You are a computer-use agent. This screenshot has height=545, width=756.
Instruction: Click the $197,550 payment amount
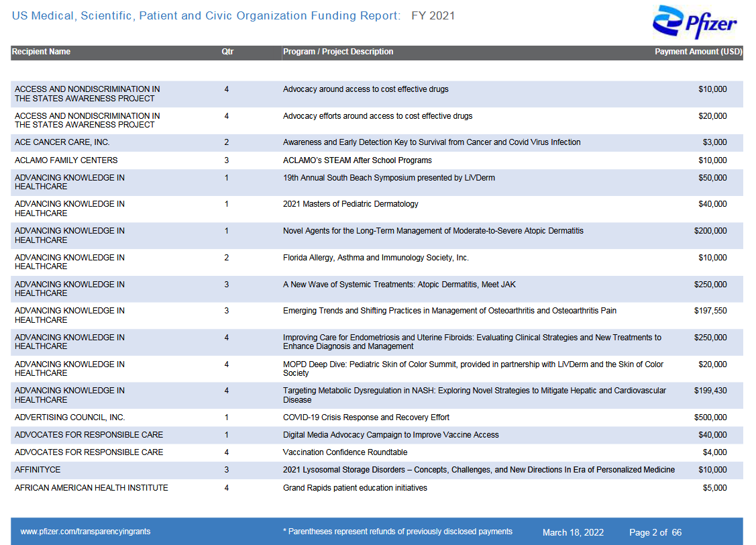coord(710,311)
